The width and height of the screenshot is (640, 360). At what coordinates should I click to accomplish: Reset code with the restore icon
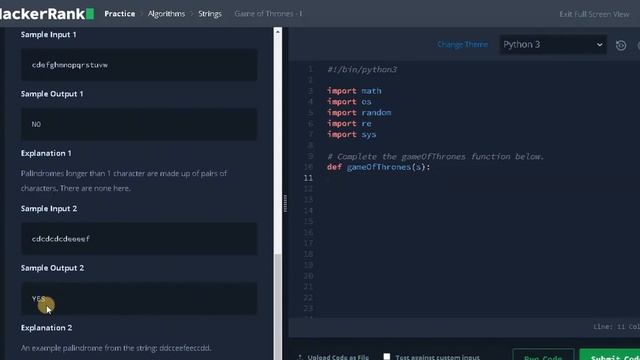pyautogui.click(x=621, y=45)
